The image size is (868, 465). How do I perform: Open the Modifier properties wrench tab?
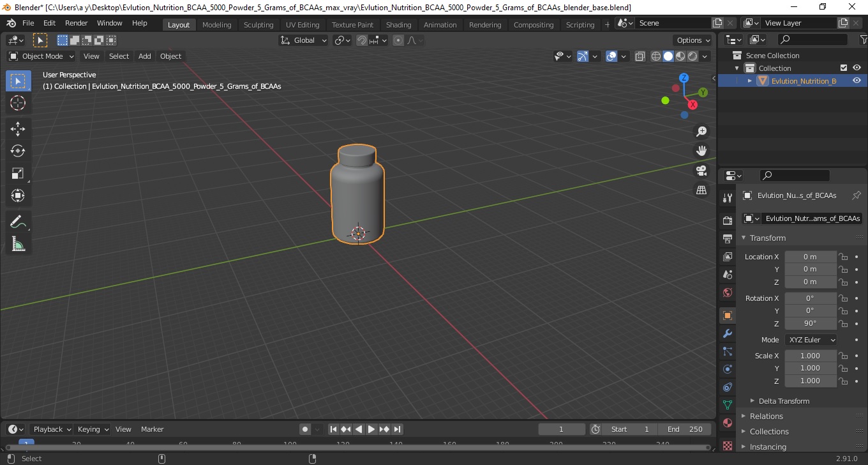(x=727, y=333)
